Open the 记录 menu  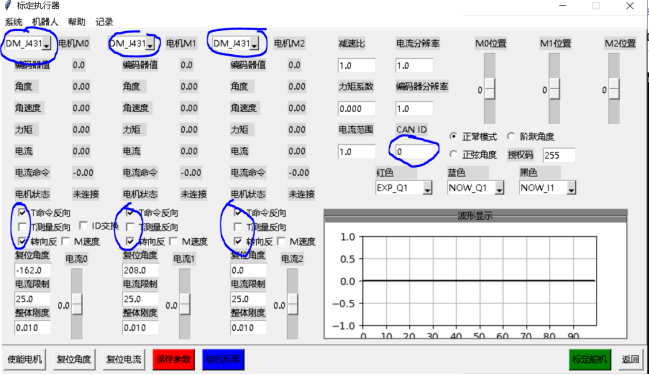[104, 22]
